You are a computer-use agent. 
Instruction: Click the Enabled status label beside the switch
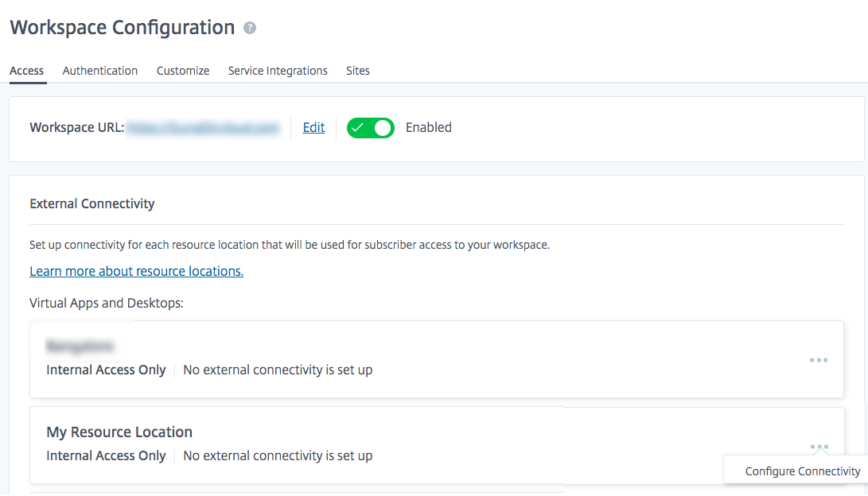click(x=428, y=127)
